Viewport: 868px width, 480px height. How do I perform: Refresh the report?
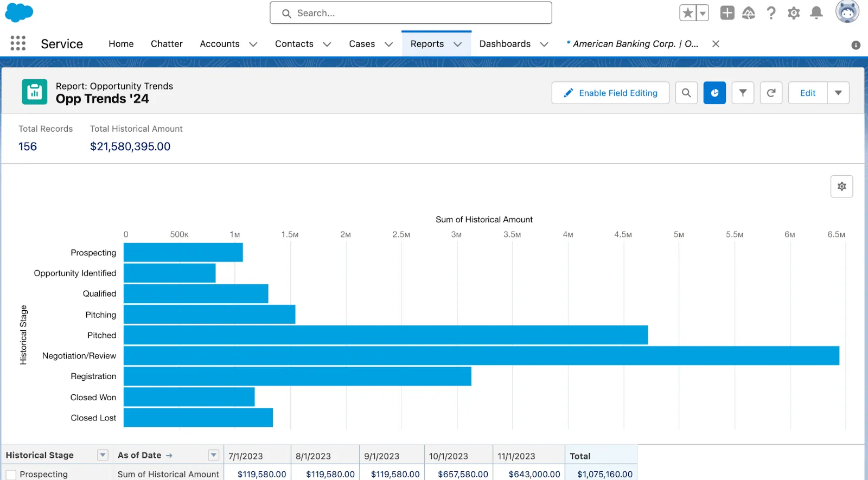click(x=771, y=93)
